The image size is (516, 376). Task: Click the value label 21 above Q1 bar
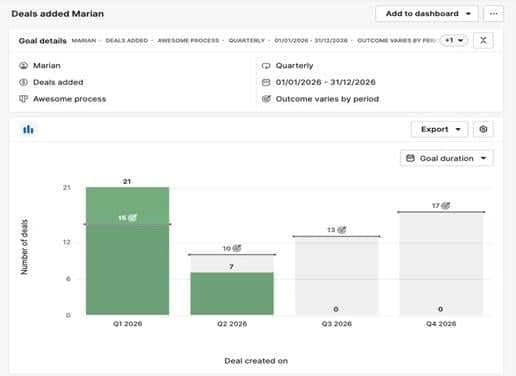tap(127, 182)
